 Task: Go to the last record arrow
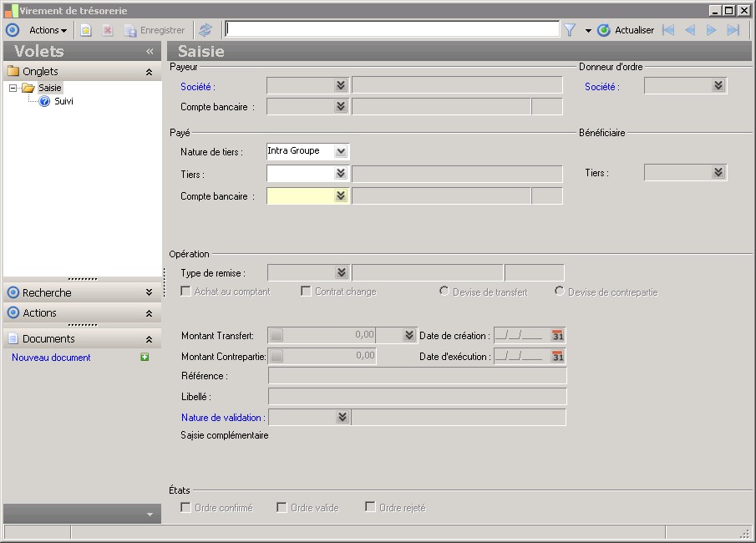click(x=733, y=30)
